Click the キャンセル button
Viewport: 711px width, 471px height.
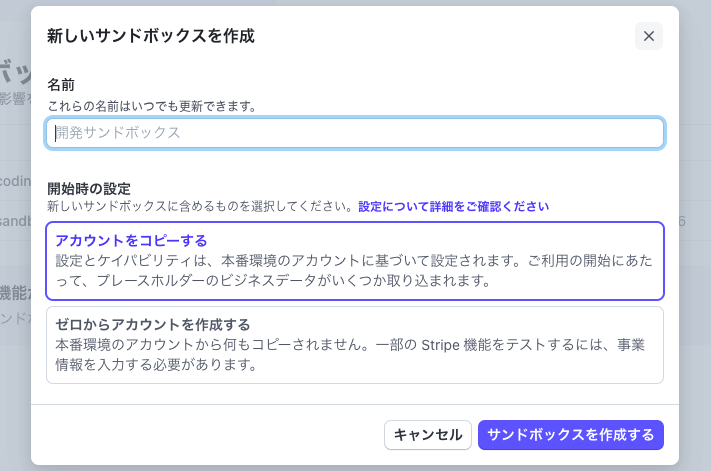tap(428, 435)
